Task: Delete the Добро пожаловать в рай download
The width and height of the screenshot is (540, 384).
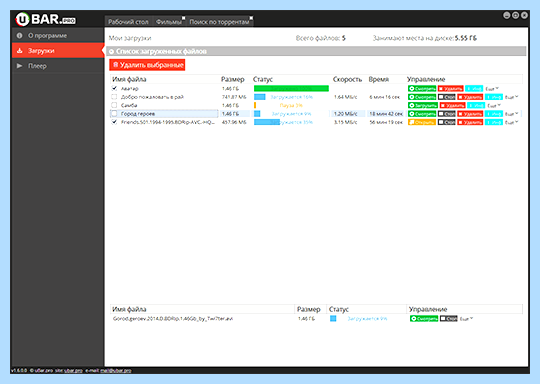Action: click(x=470, y=97)
